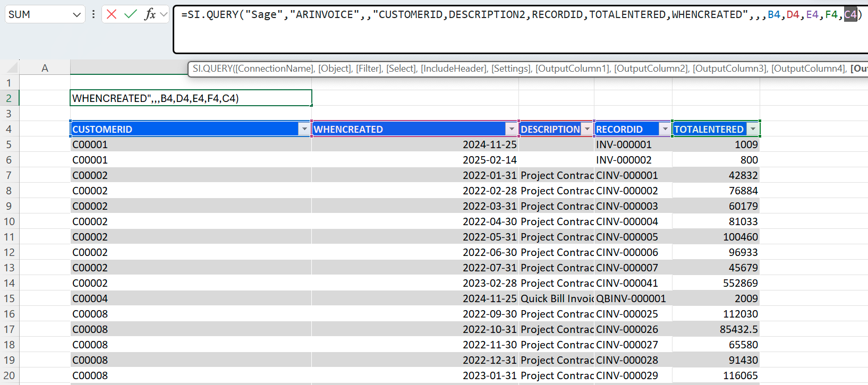868x385 pixels.
Task: Open the WHENCREATED column filter dropdown
Action: [x=511, y=129]
